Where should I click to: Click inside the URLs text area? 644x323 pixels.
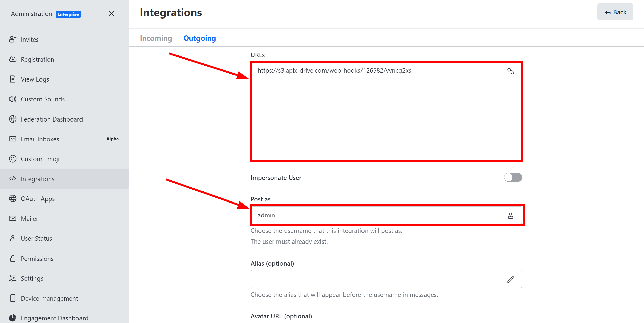[386, 111]
